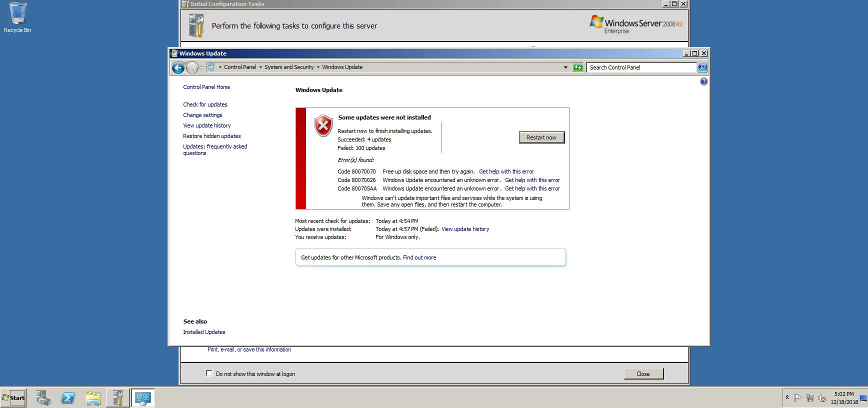Click "Failed: 100 updates" text
The width and height of the screenshot is (868, 408).
(x=361, y=148)
